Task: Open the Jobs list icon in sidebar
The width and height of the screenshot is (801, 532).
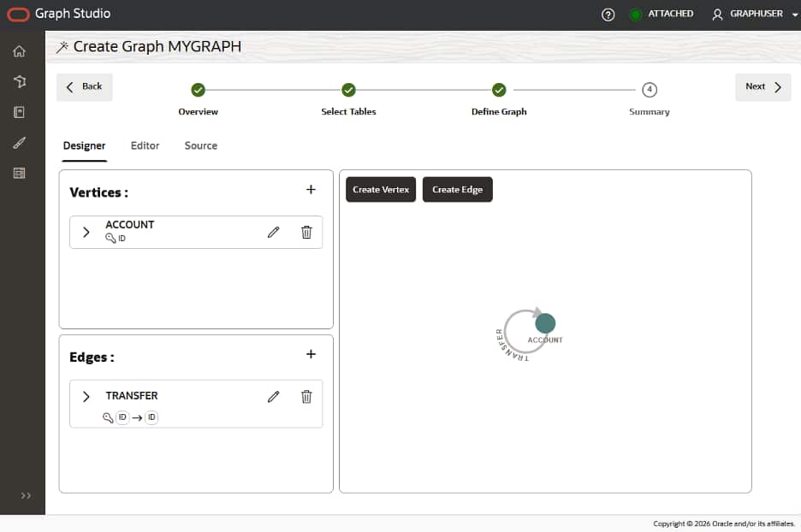Action: click(19, 173)
